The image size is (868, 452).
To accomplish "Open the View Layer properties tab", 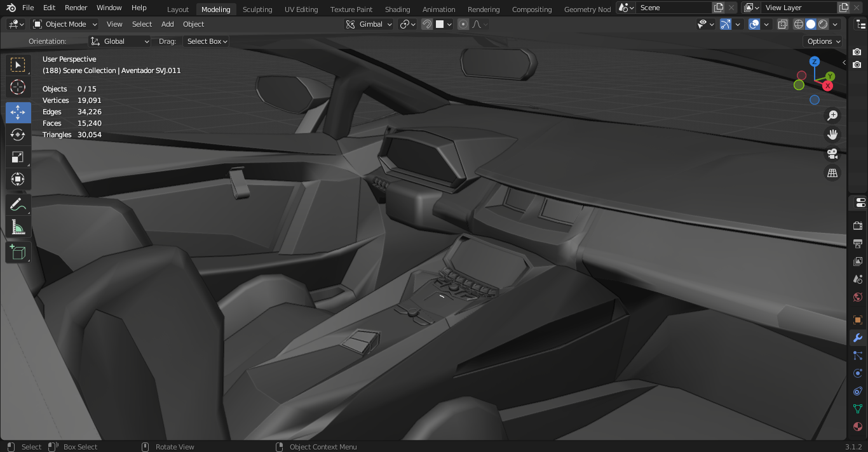I will [x=858, y=262].
